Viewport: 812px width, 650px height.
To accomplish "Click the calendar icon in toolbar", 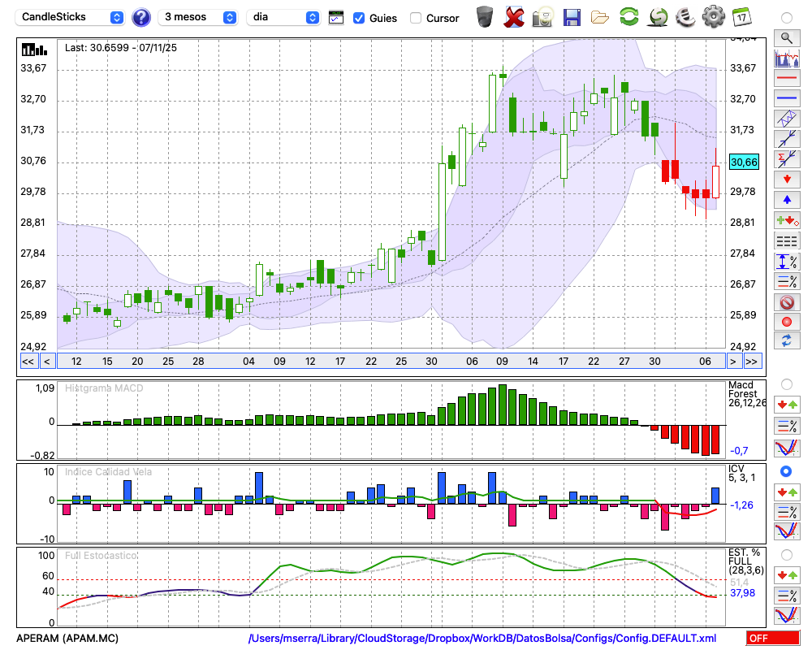I will [x=741, y=16].
